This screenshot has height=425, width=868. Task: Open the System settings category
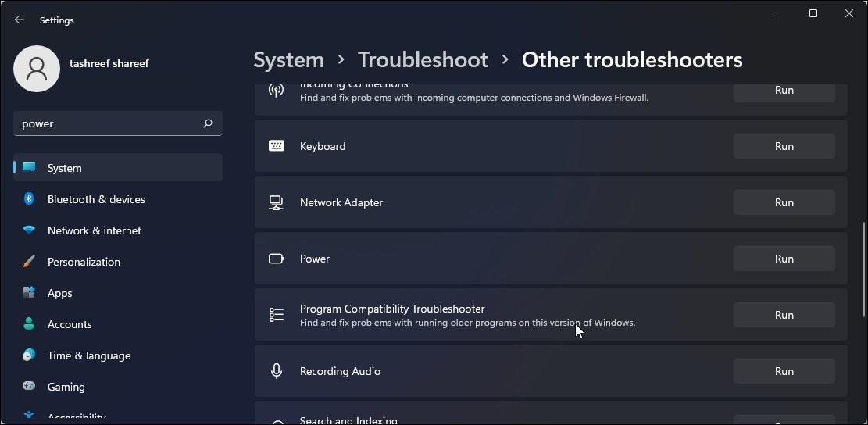tap(118, 168)
